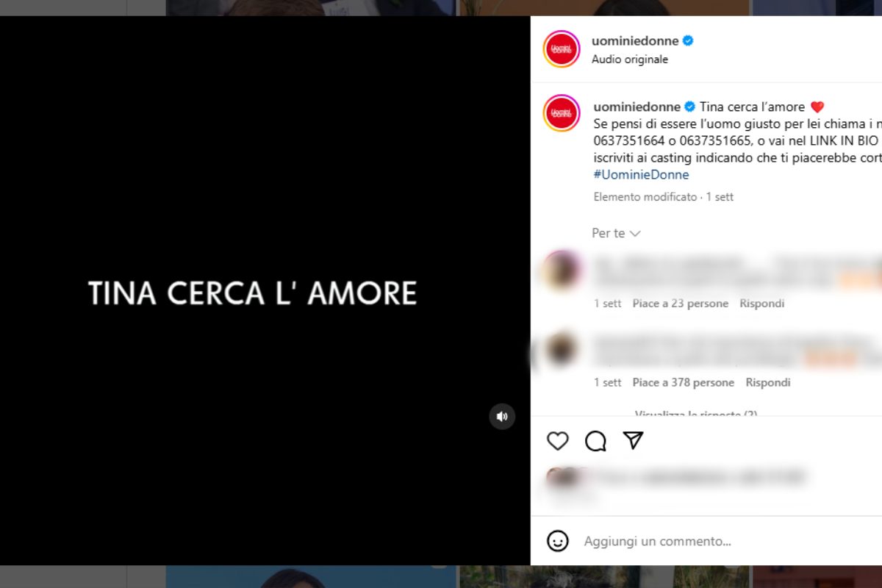Open uominiedonne avatar in the post header
The image size is (882, 588).
point(562,49)
